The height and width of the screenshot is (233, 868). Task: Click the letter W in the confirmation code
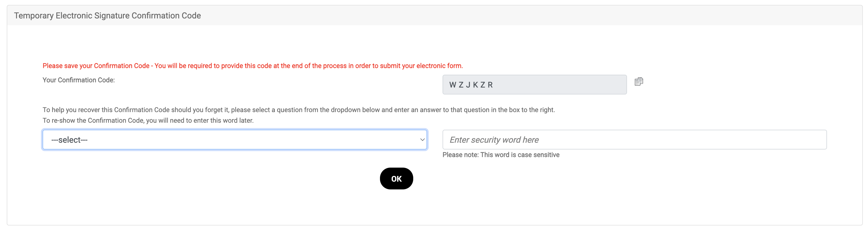click(x=452, y=85)
